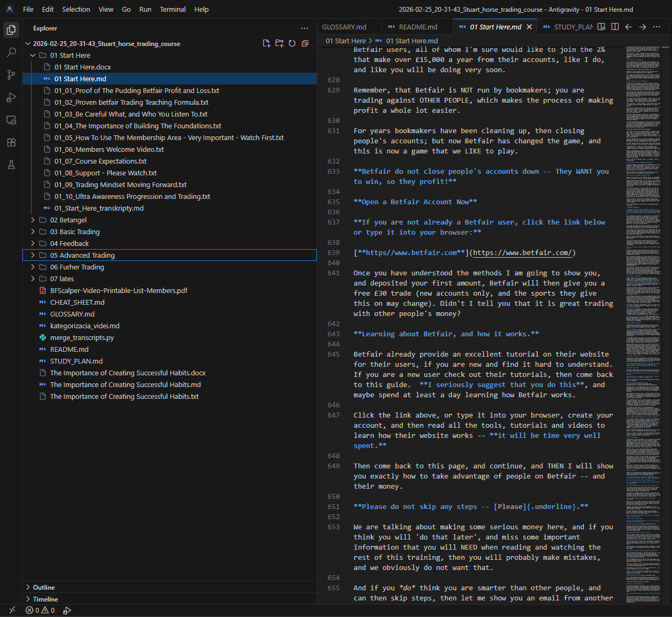Close the 01 Start Here.md tab
Screen dimensions: 672x617
[x=529, y=27]
